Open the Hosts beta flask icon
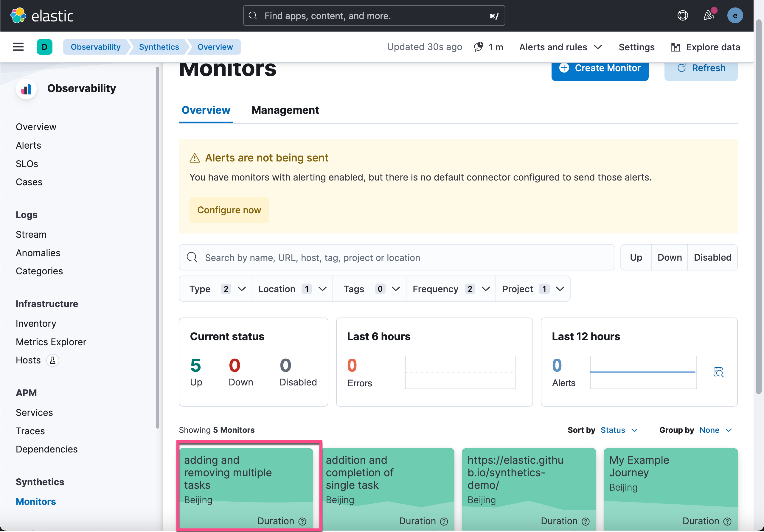Image resolution: width=764 pixels, height=532 pixels. [x=52, y=360]
